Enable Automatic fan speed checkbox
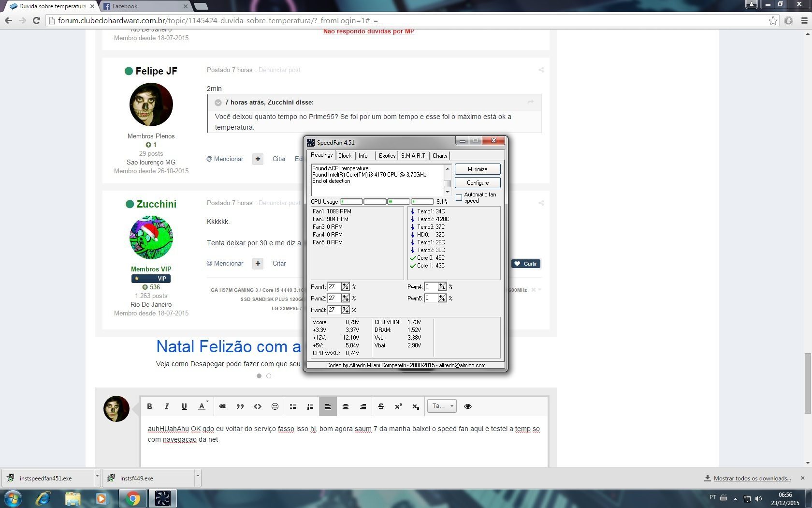Screen dimensions: 812x508 coord(459,197)
